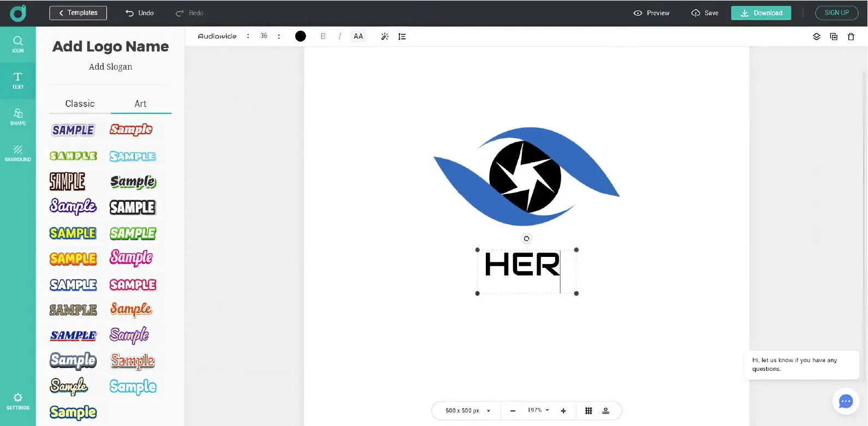Click the align to canvas icon
Image resolution: width=868 pixels, height=426 pixels.
point(605,411)
